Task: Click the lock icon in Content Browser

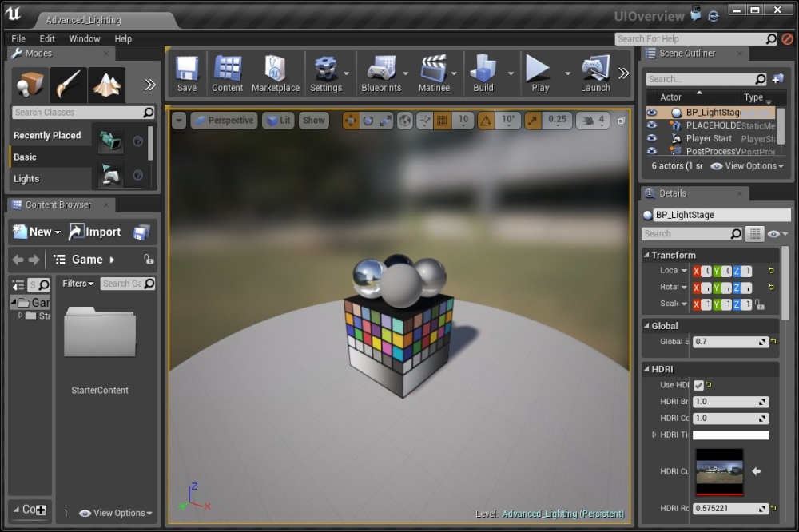Action: [x=149, y=260]
